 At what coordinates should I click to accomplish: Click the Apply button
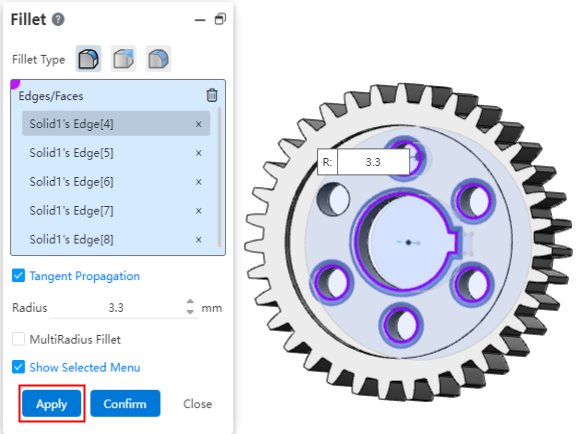click(51, 403)
